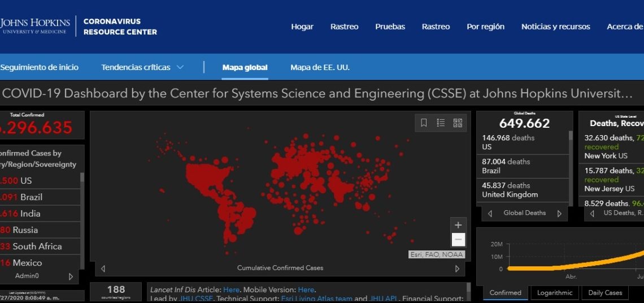The height and width of the screenshot is (303, 644).
Task: Open the Por región menu item
Action: [485, 27]
